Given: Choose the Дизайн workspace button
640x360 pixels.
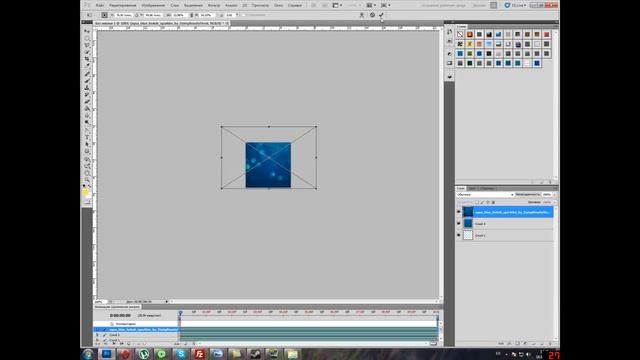Looking at the screenshot, I should [x=479, y=5].
